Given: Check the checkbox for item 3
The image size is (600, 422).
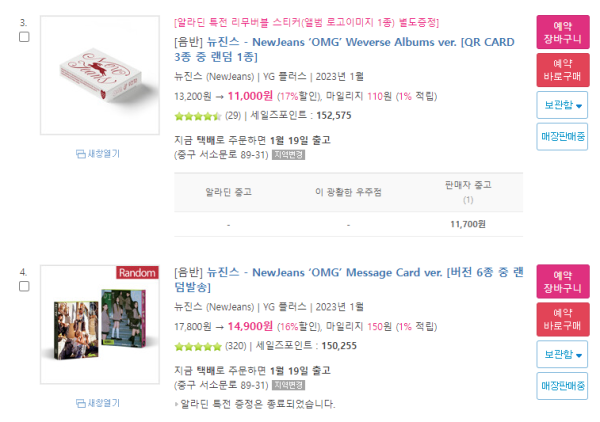Looking at the screenshot, I should (x=24, y=37).
